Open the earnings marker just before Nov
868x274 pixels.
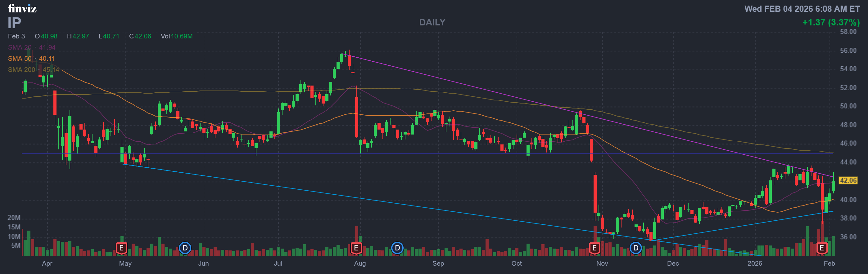pos(594,248)
